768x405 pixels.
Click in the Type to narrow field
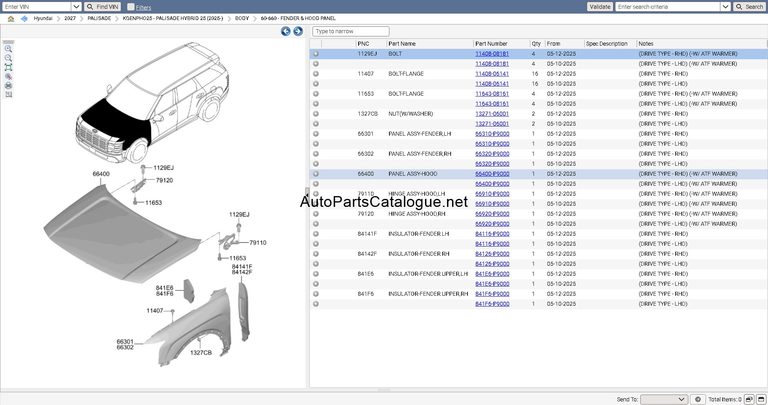351,31
